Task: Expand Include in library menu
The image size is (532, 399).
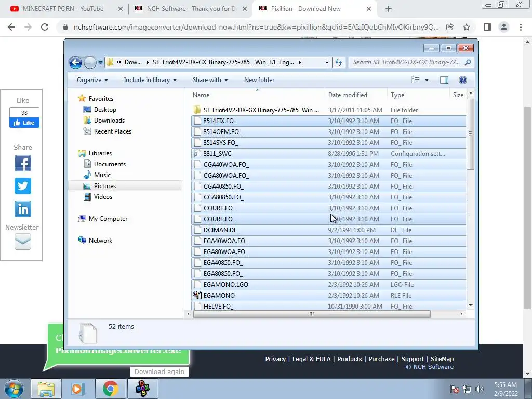Action: (150, 79)
